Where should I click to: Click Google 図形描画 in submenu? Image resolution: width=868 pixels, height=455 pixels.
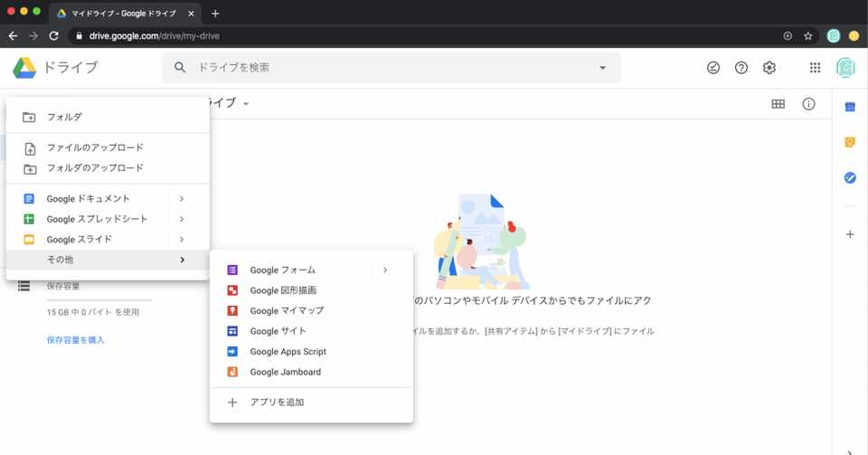[x=311, y=290]
